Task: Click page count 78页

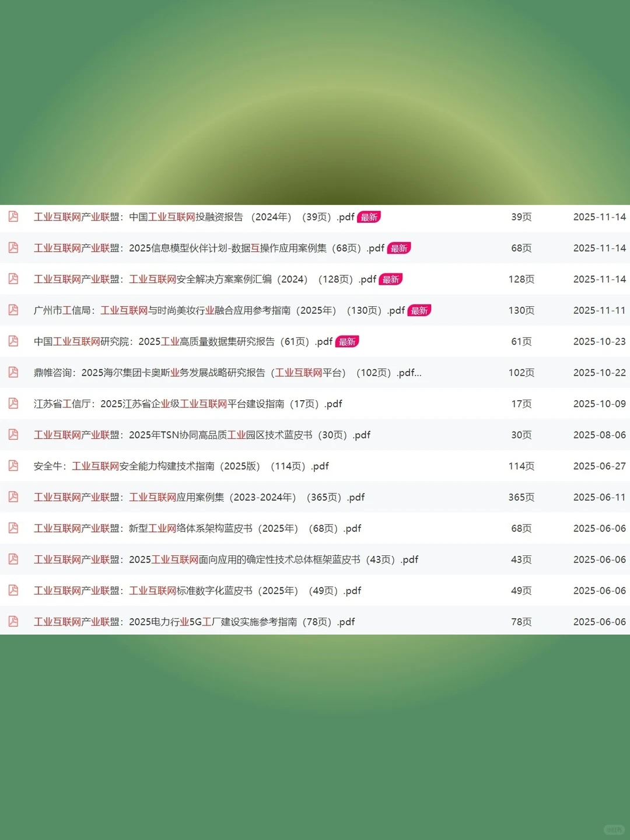Action: point(521,622)
